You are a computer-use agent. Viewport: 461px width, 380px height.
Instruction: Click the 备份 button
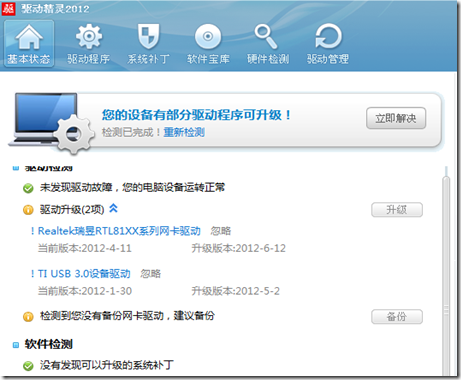tap(397, 316)
